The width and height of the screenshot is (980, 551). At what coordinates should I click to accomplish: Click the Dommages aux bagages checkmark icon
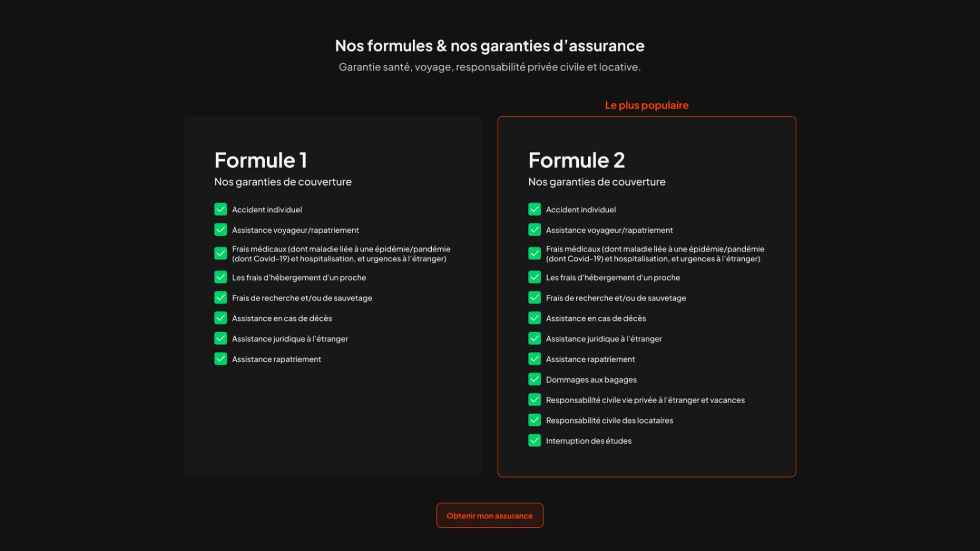pos(534,379)
